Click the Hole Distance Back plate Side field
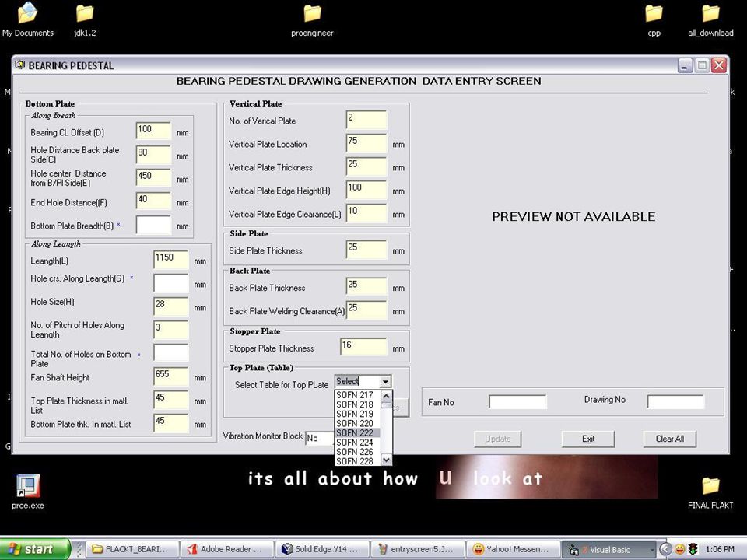 coord(153,154)
